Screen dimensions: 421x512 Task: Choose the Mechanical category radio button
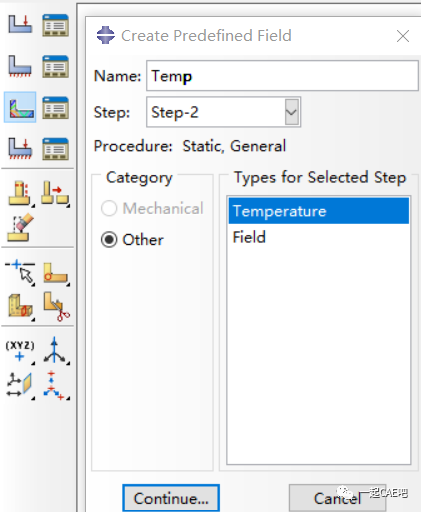pos(109,209)
